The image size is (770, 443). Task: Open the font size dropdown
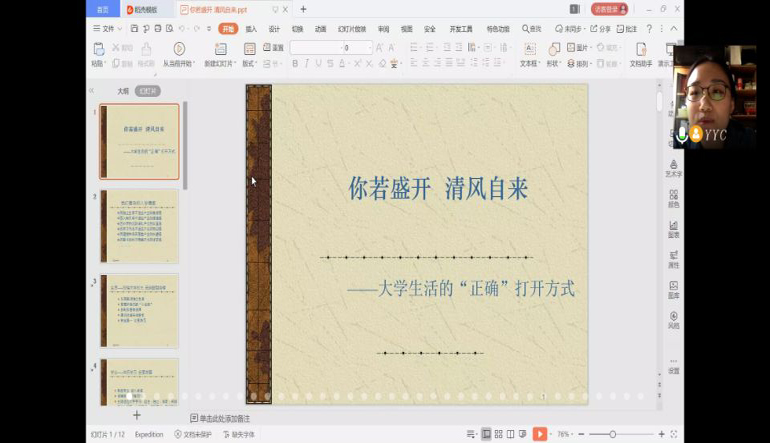tap(370, 48)
